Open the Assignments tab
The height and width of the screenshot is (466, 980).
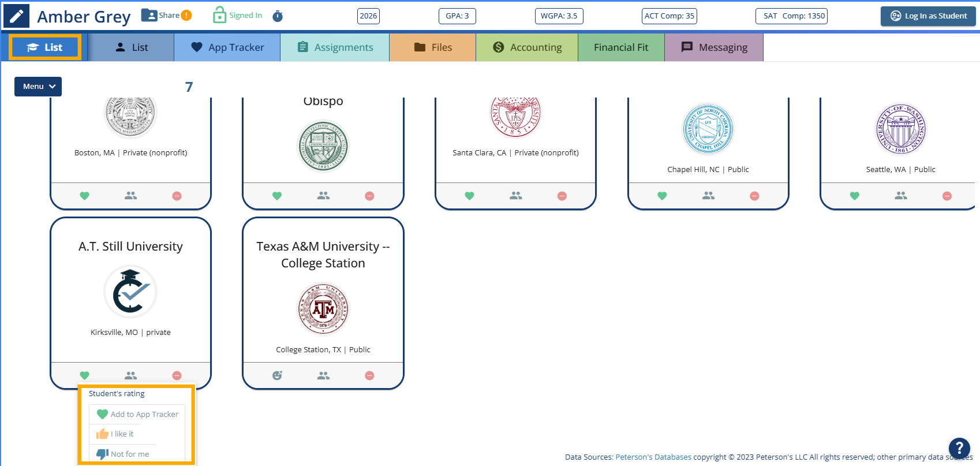pos(335,47)
